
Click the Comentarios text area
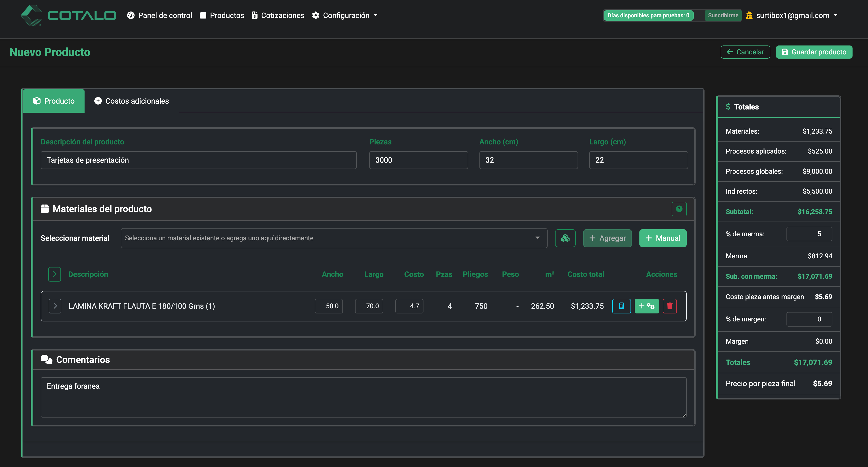364,397
